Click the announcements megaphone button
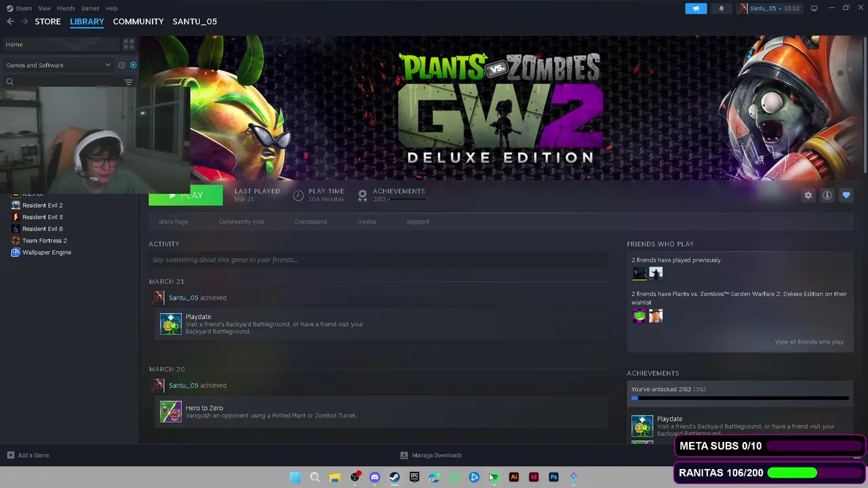This screenshot has width=868, height=488. click(x=696, y=8)
